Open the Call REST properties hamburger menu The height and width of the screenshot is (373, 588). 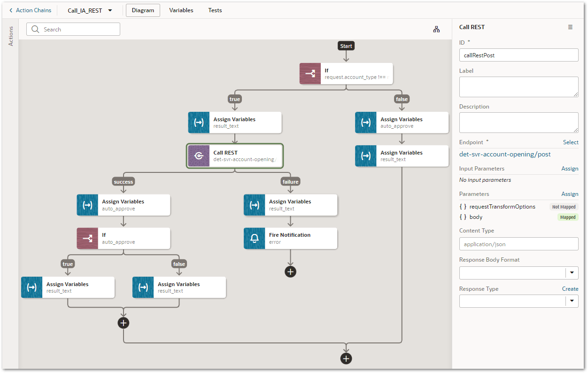pyautogui.click(x=570, y=27)
